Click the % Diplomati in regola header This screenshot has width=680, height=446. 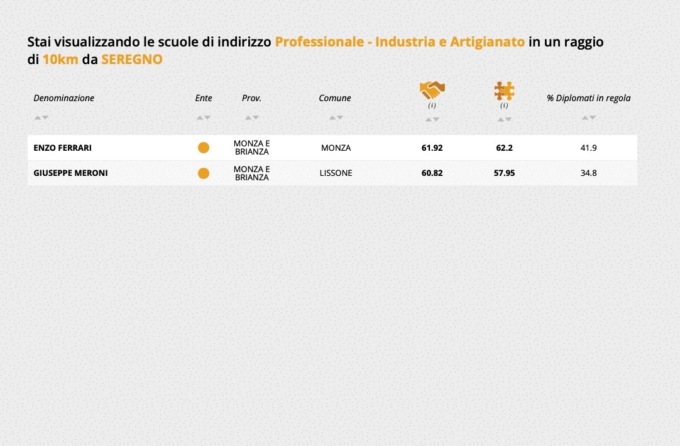coord(588,98)
